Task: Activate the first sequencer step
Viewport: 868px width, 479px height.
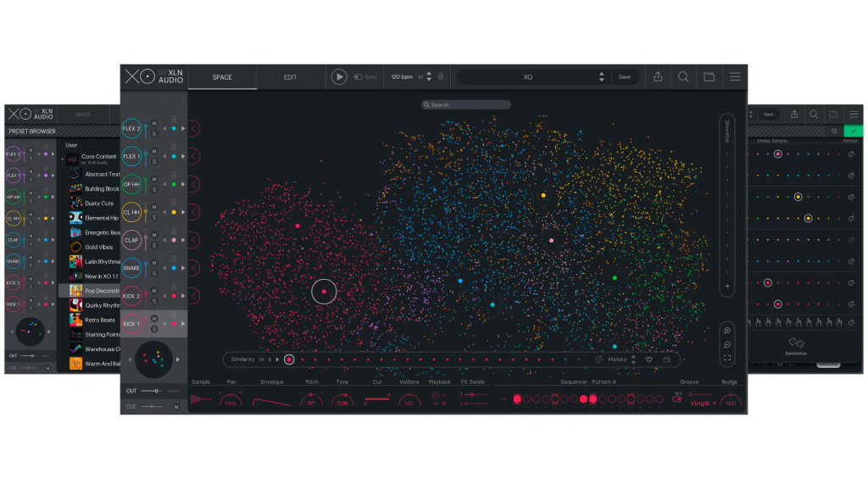Action: (517, 398)
